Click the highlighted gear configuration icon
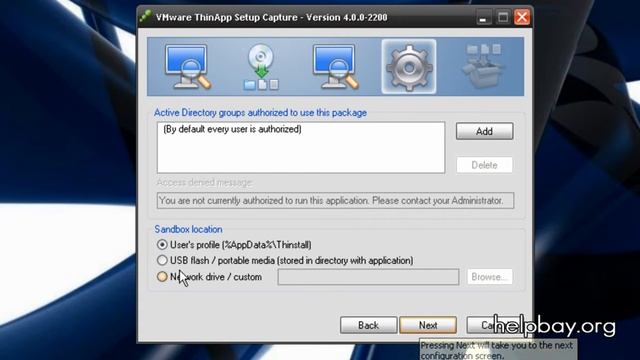This screenshot has height=360, width=640. pyautogui.click(x=409, y=67)
